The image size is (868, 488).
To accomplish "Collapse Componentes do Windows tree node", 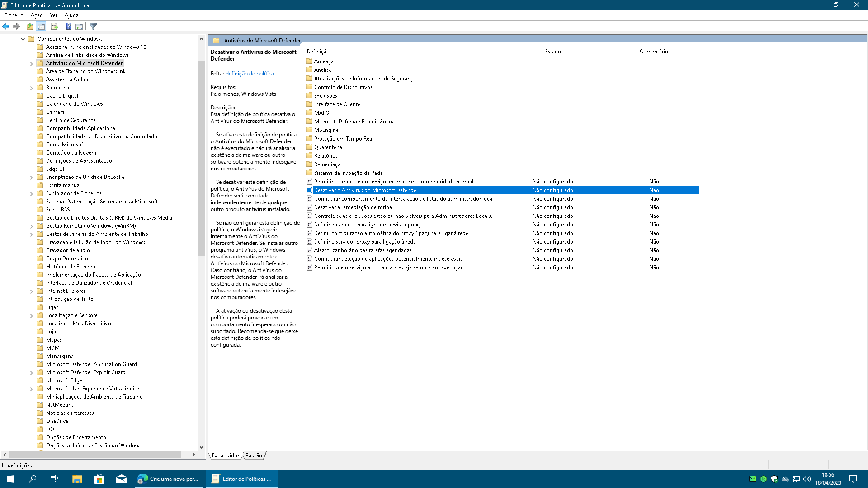I will coord(23,39).
